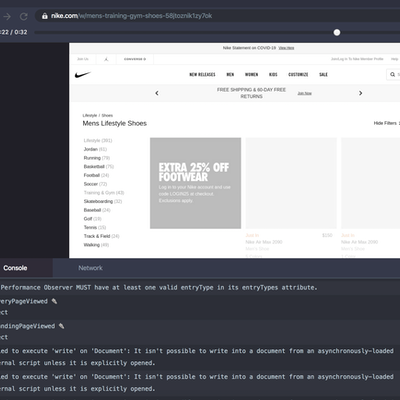Click the Join Us link
Screen dimensions: 400x400
click(x=83, y=59)
